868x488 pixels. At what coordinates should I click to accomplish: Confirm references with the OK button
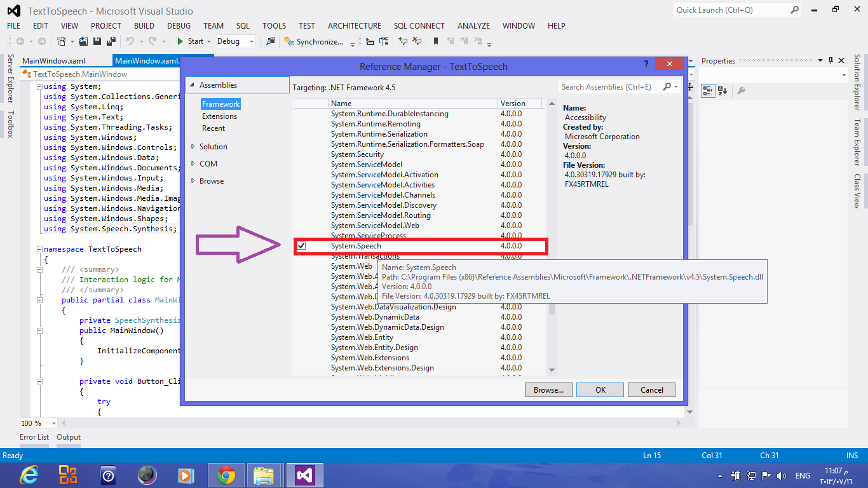[599, 390]
